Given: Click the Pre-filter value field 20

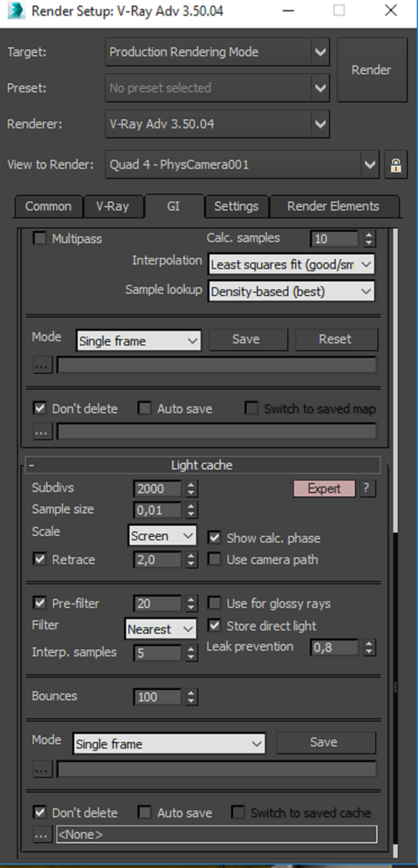Looking at the screenshot, I should pos(159,604).
